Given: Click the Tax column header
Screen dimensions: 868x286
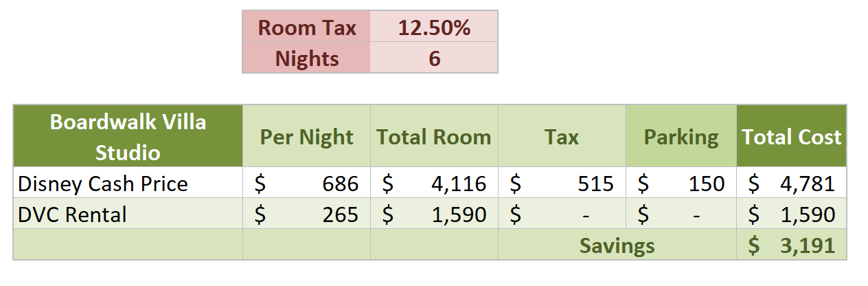Looking at the screenshot, I should pos(562,136).
